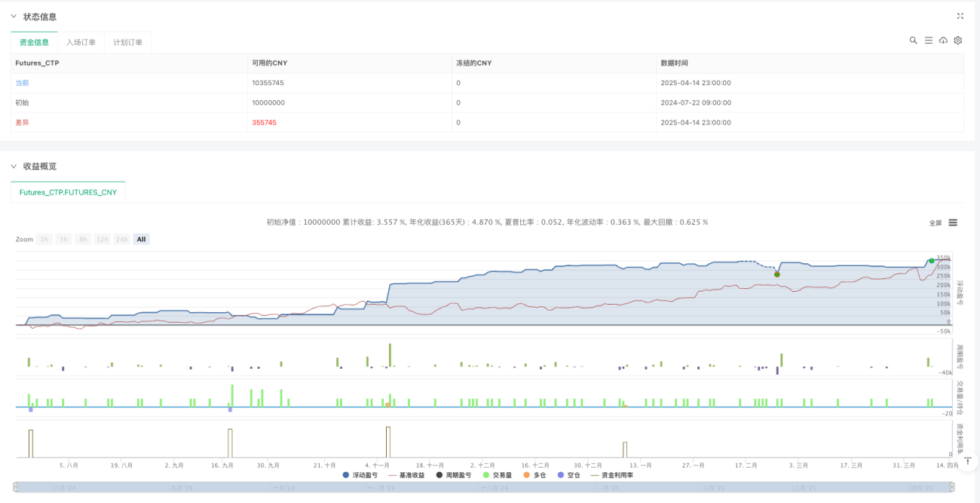This screenshot has width=980, height=503.
Task: Select the Futures_CTP.FUTURES_CNY tab
Action: 68,192
